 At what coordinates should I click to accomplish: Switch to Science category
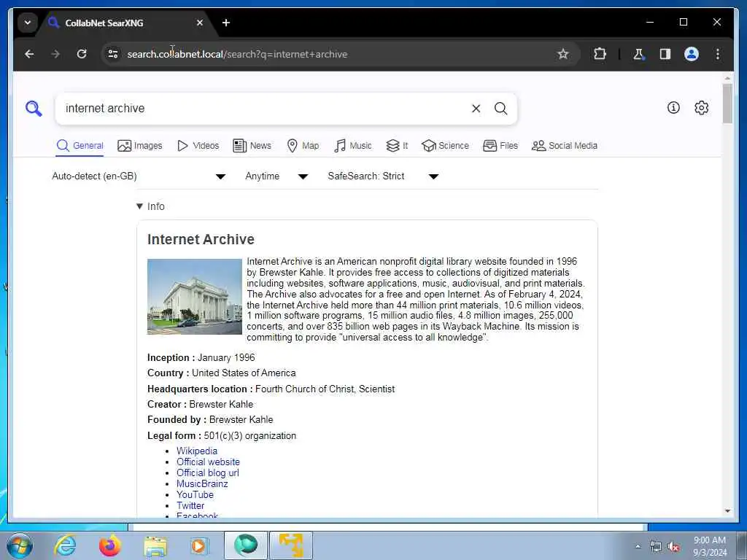click(446, 146)
